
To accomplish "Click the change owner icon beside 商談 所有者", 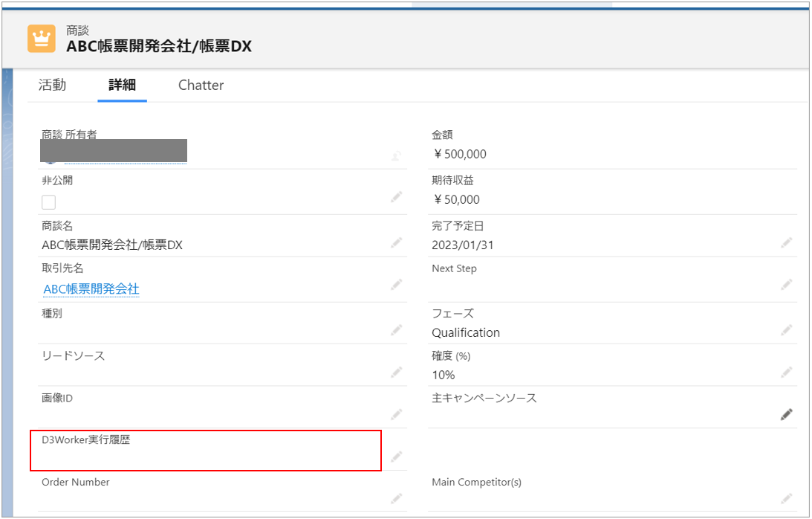I will pyautogui.click(x=397, y=155).
